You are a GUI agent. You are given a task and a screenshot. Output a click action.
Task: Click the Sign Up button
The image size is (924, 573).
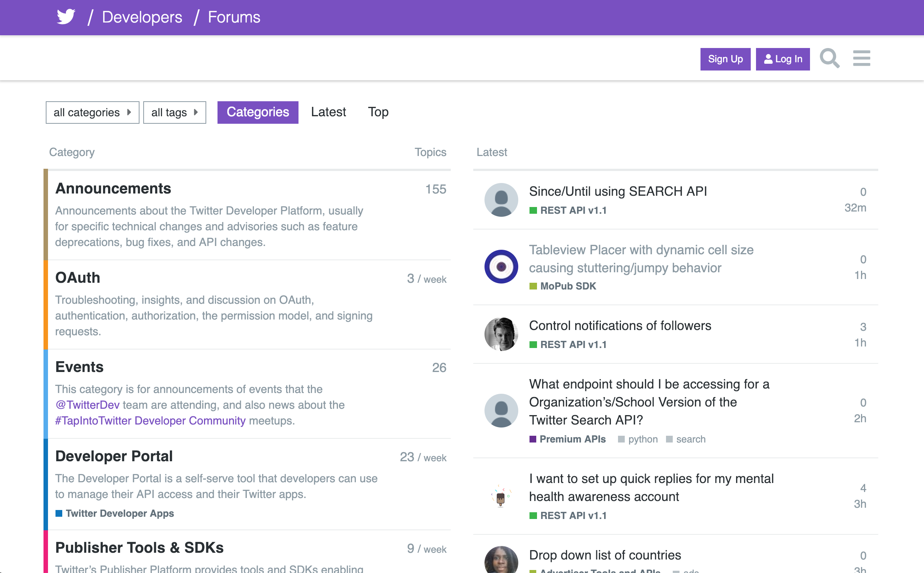tap(724, 59)
